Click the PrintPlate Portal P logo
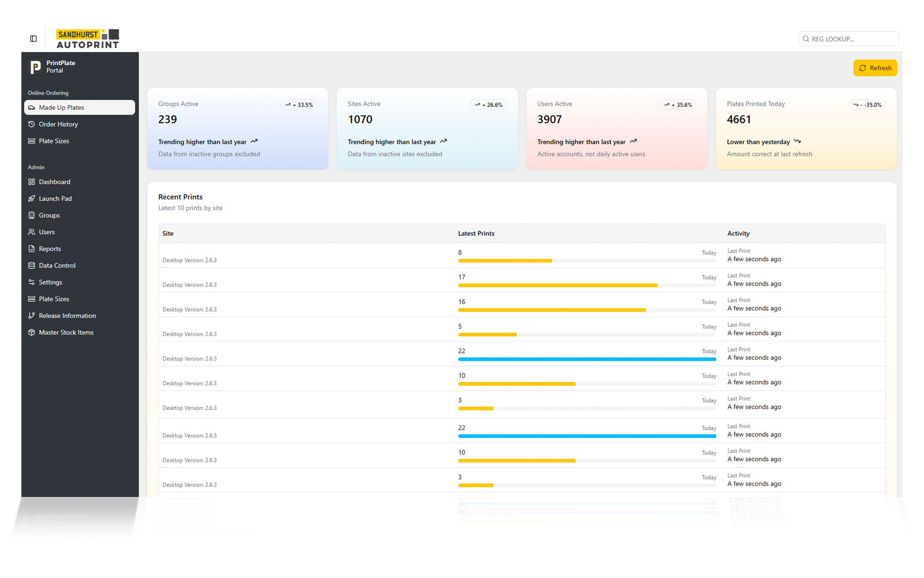Screen dimensions: 924x578 [x=36, y=67]
